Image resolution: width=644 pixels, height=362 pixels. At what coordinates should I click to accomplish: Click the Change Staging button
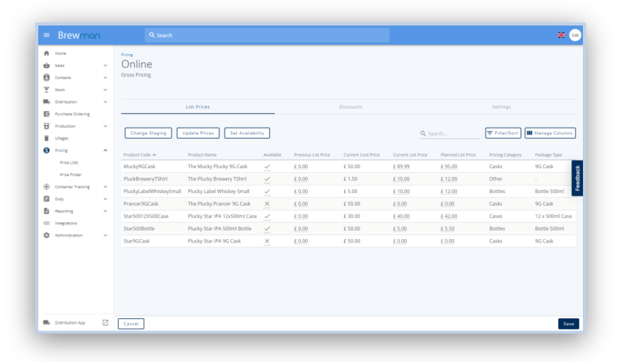pyautogui.click(x=148, y=133)
